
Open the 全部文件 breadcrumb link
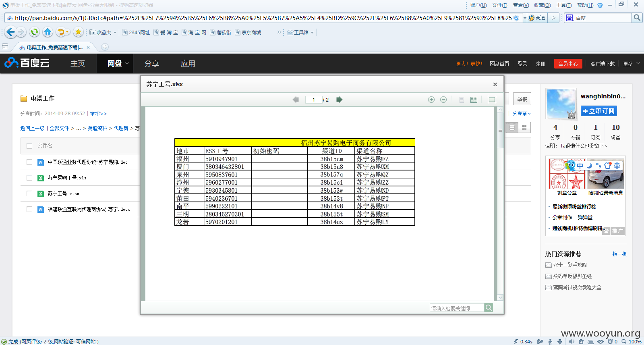(x=60, y=128)
